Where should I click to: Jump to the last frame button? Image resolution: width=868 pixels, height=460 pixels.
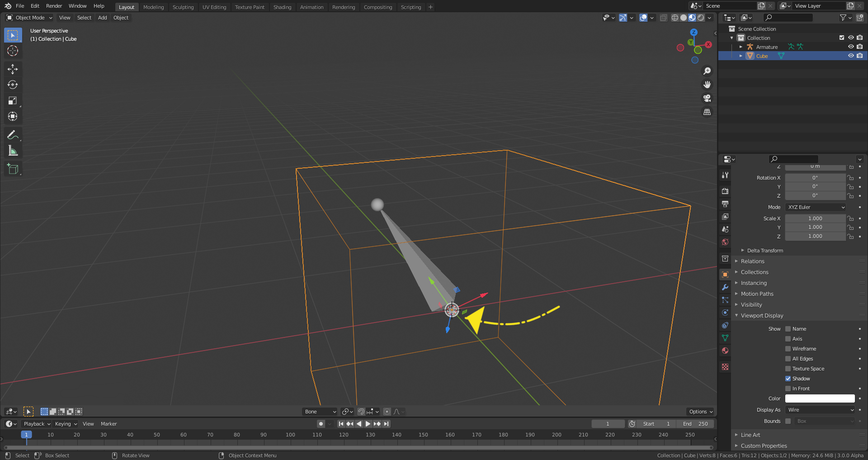(386, 424)
